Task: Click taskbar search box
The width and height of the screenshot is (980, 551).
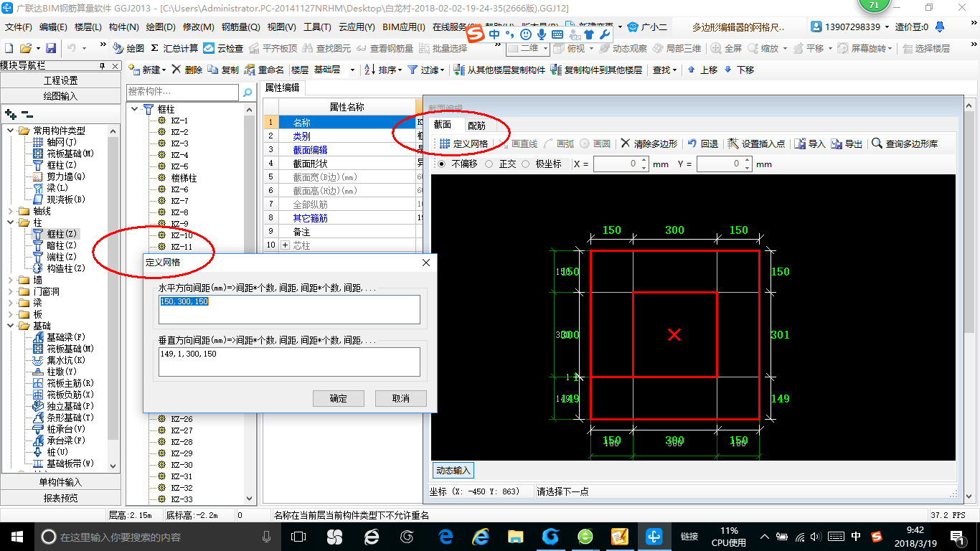Action: 157,536
